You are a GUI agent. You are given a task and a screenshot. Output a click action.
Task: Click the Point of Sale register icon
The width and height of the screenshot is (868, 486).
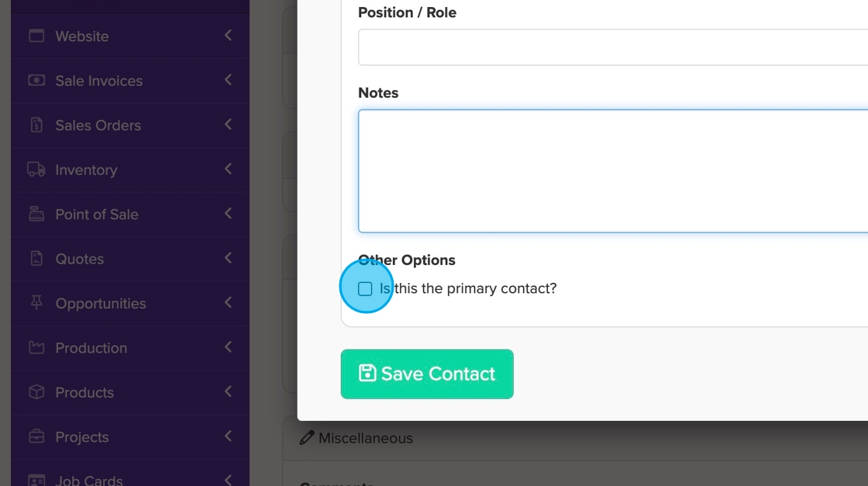(x=36, y=214)
